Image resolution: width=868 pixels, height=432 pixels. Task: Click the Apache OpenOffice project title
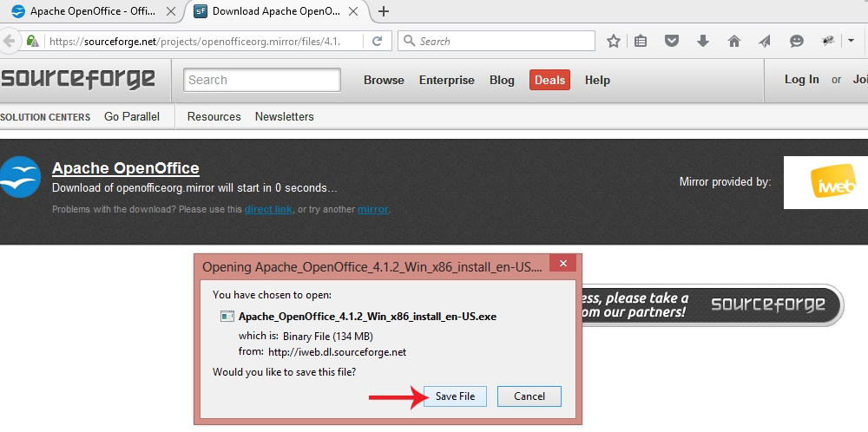[126, 168]
